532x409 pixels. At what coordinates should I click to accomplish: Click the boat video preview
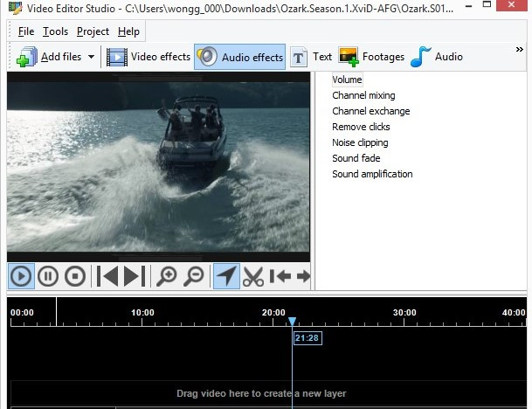point(158,167)
